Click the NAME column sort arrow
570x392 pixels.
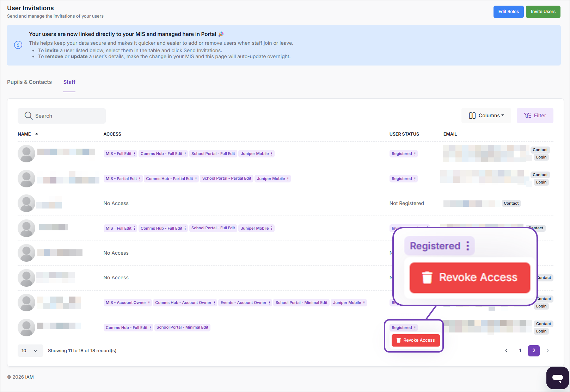tap(37, 134)
